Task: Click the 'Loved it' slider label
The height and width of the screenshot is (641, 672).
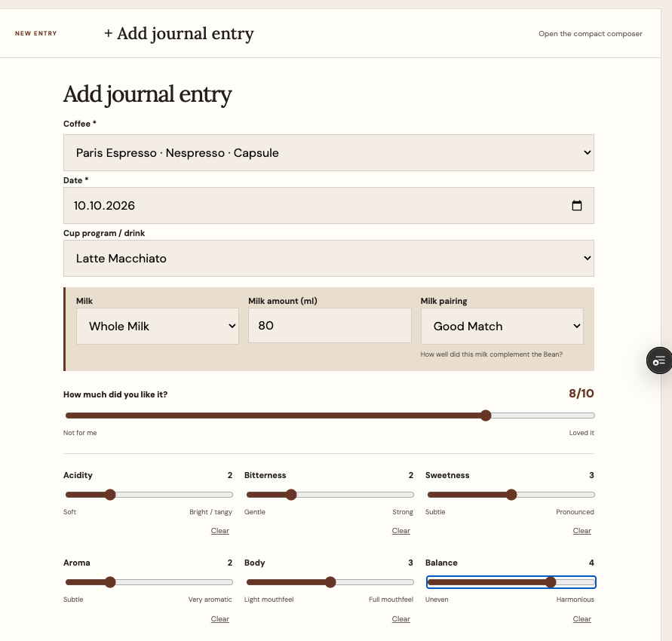Action: point(581,433)
